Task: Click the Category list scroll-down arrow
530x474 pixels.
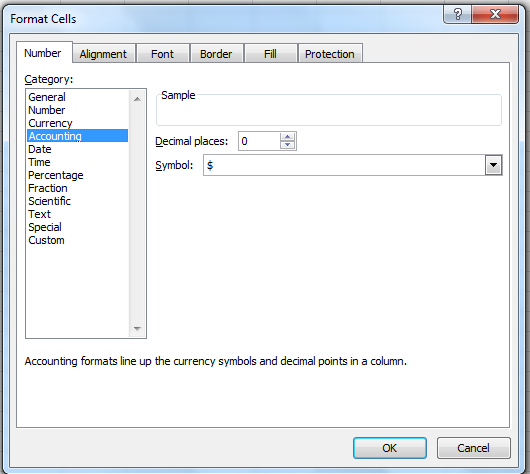Action: pos(137,328)
